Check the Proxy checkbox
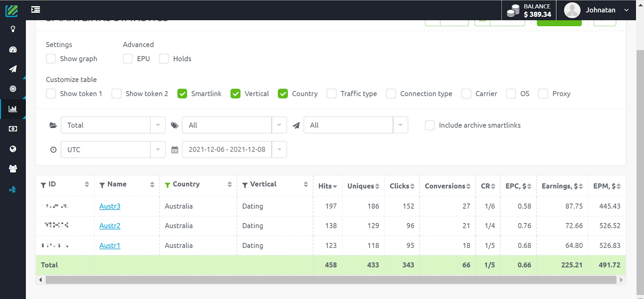The width and height of the screenshot is (644, 299). 543,94
